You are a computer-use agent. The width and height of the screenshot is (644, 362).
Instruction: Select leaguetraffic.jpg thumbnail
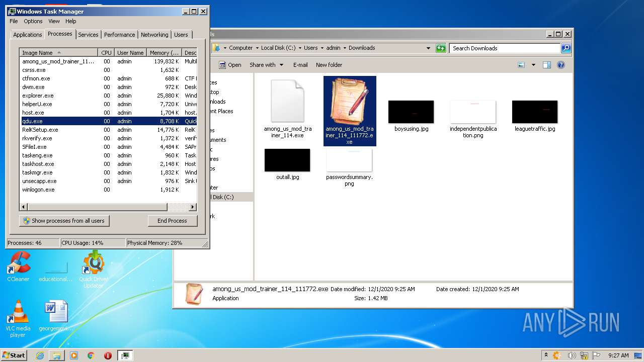point(535,112)
